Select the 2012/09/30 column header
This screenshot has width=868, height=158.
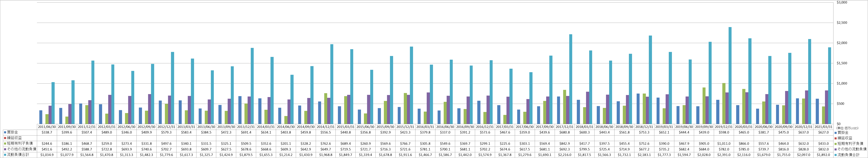point(146,127)
